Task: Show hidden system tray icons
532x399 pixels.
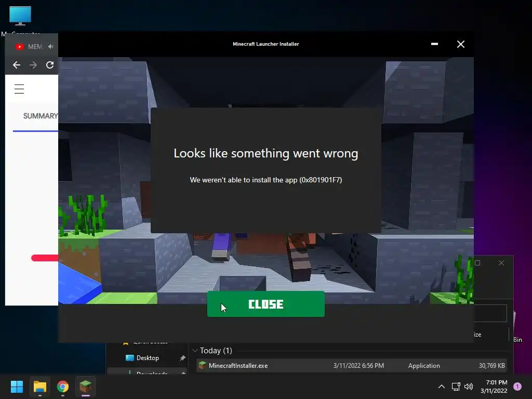Action: coord(442,387)
